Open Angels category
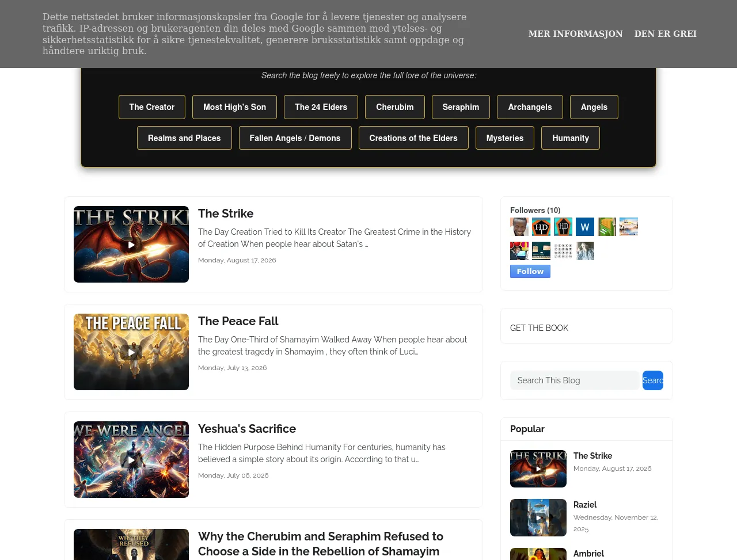The width and height of the screenshot is (737, 560). pyautogui.click(x=594, y=107)
